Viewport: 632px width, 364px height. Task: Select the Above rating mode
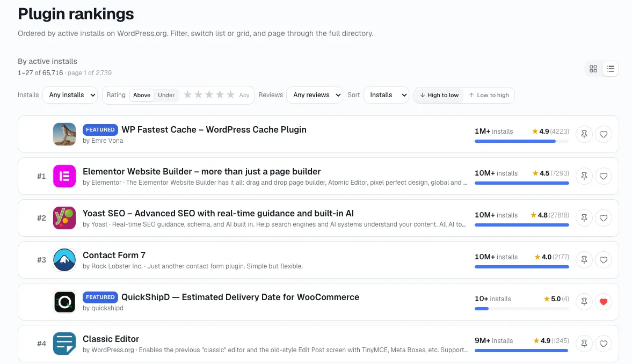point(141,95)
